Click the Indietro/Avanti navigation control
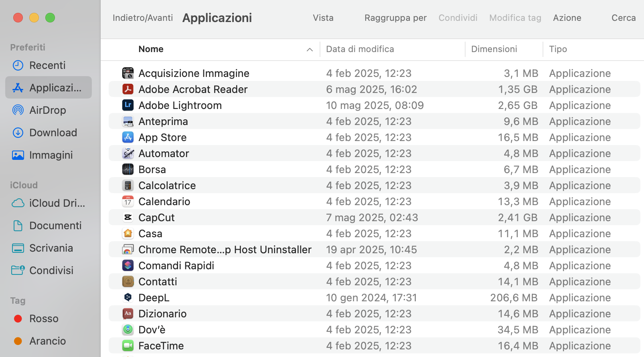The height and width of the screenshot is (357, 644). point(142,18)
